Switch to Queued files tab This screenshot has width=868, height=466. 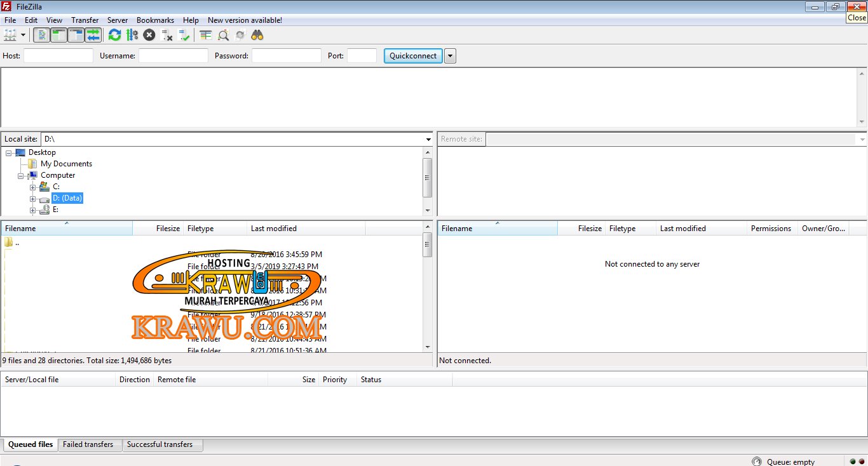point(31,444)
